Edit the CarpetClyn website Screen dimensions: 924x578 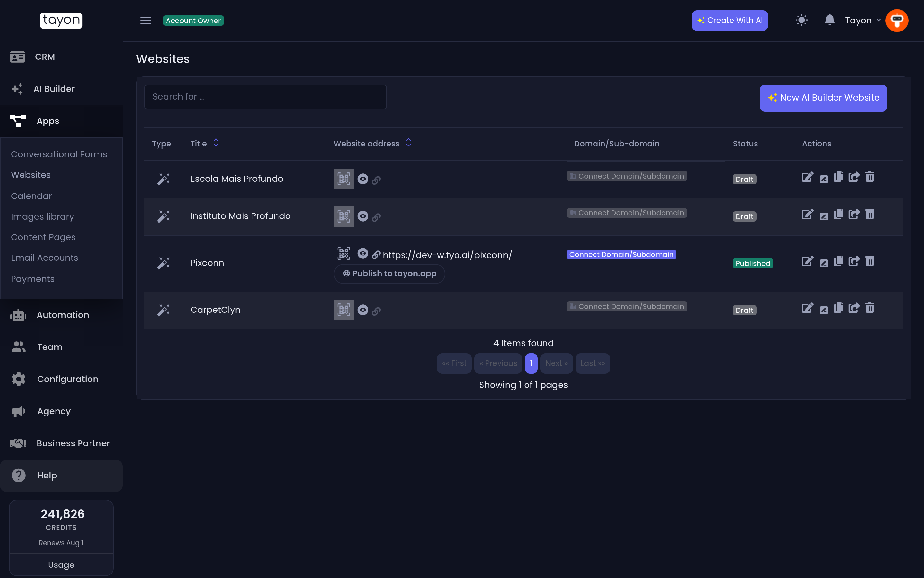[x=808, y=308]
